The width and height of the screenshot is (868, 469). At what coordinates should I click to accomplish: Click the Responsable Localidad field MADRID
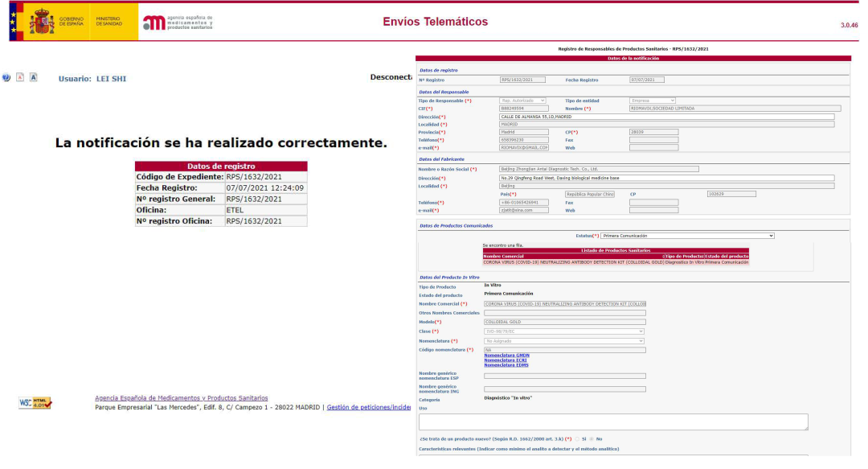pyautogui.click(x=666, y=125)
